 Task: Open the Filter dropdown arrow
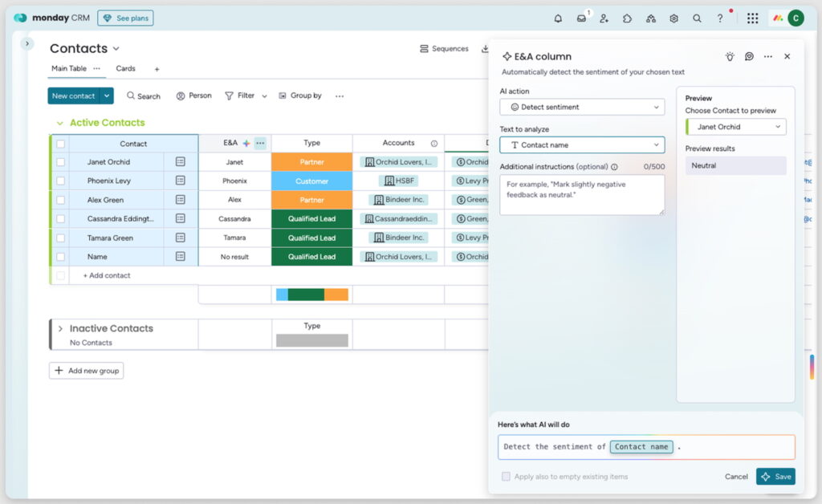tap(264, 96)
